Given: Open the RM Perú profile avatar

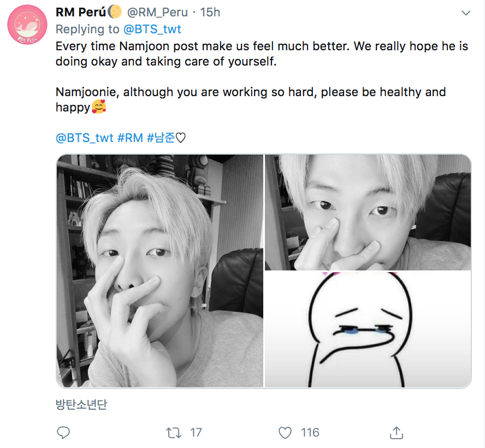Looking at the screenshot, I should click(27, 25).
